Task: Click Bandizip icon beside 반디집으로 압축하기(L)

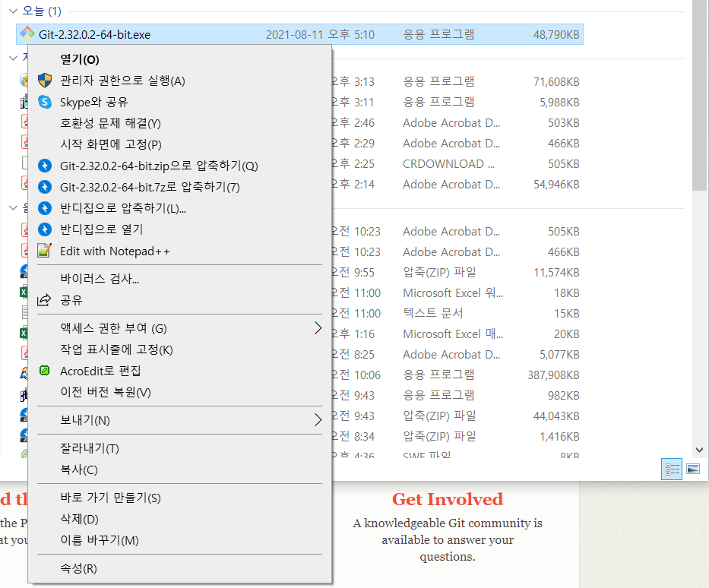Action: [x=45, y=208]
